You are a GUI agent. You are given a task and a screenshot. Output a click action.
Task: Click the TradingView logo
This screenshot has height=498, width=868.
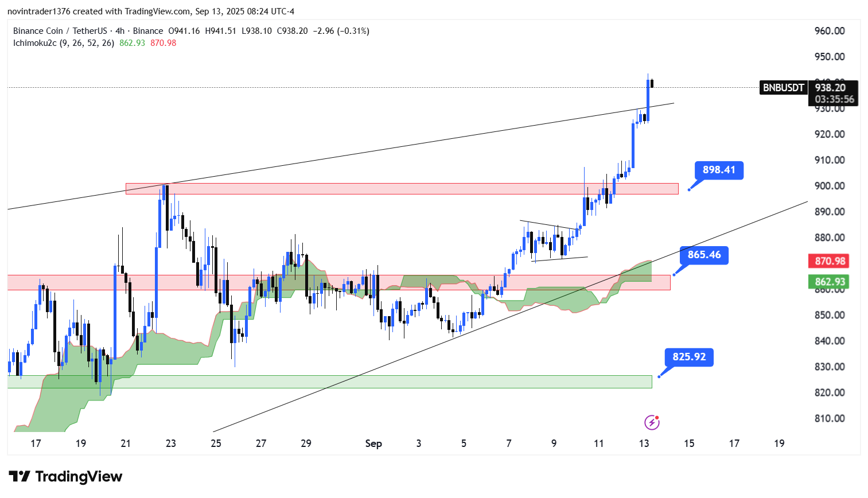tap(65, 477)
